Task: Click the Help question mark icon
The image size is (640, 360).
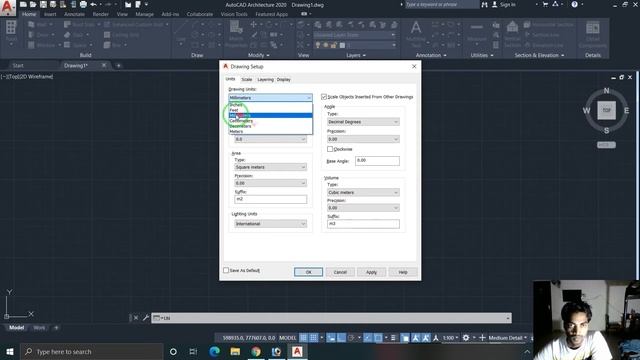Action: pos(574,4)
